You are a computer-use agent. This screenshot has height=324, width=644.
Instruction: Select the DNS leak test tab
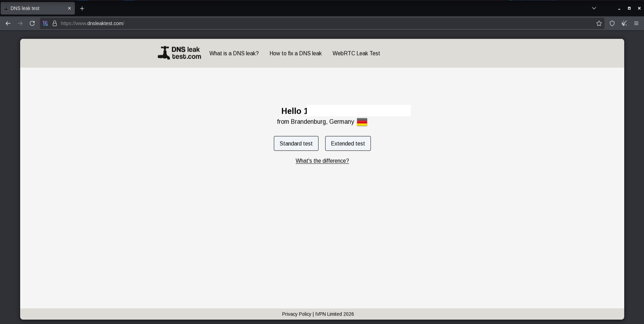click(x=38, y=8)
